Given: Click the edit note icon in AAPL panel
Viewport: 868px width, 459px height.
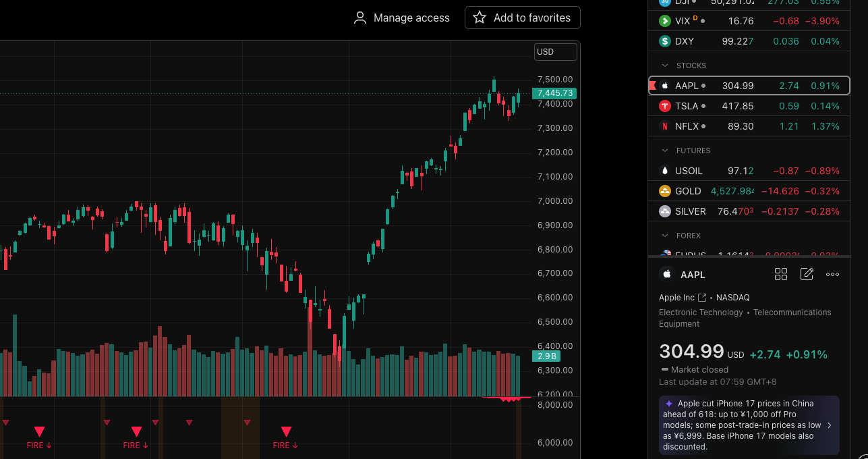Looking at the screenshot, I should 807,274.
